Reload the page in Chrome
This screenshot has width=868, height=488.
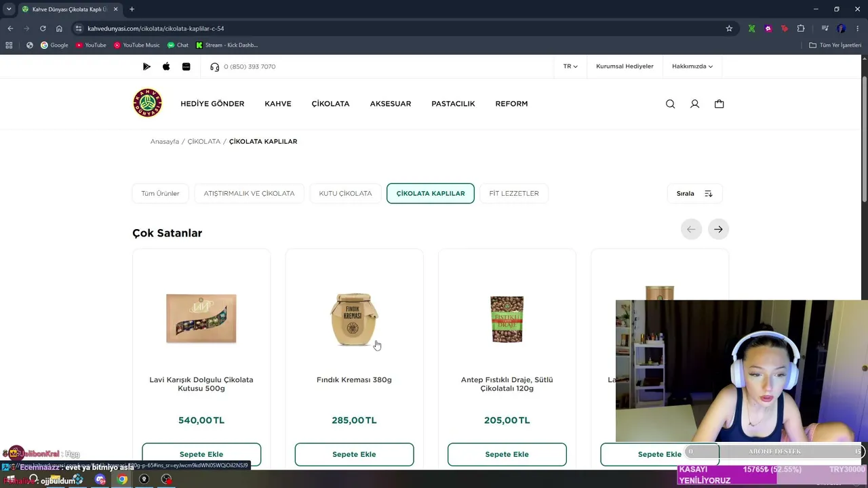(x=43, y=28)
